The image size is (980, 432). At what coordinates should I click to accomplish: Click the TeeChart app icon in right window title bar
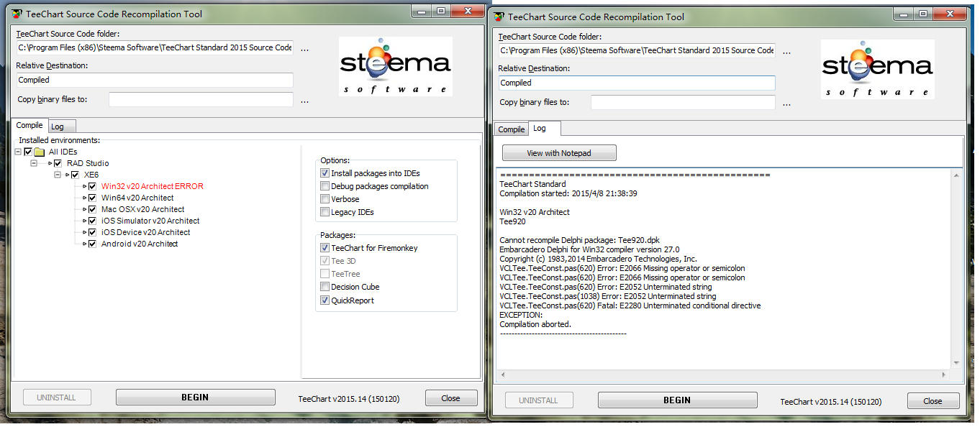tap(499, 17)
